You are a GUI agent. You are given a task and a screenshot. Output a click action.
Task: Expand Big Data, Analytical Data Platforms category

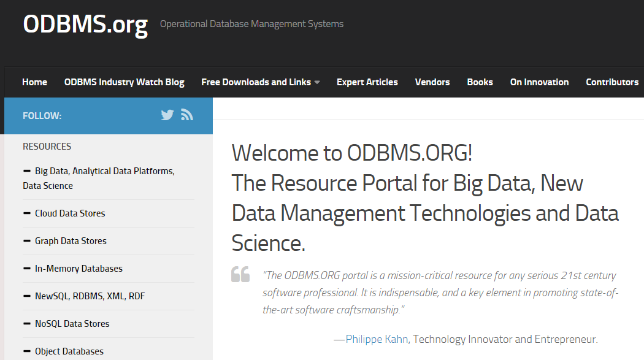click(104, 171)
